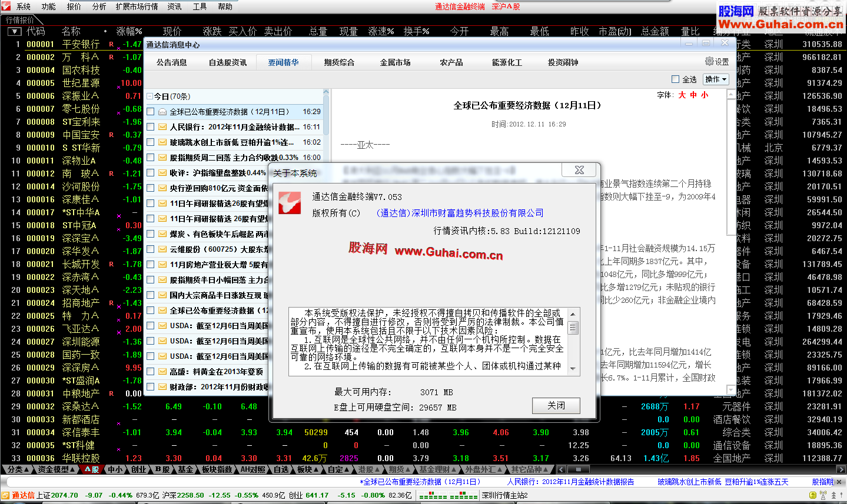Check the box for 全球已公布重要经济数据 16:29 row

[151, 112]
